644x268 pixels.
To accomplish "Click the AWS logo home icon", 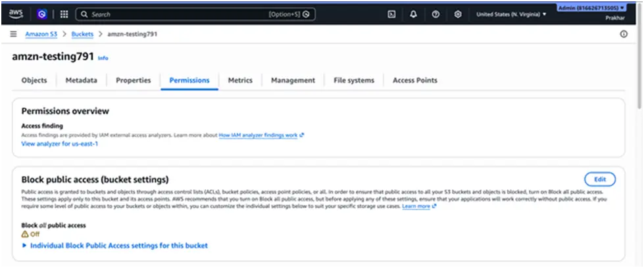I will pyautogui.click(x=16, y=14).
